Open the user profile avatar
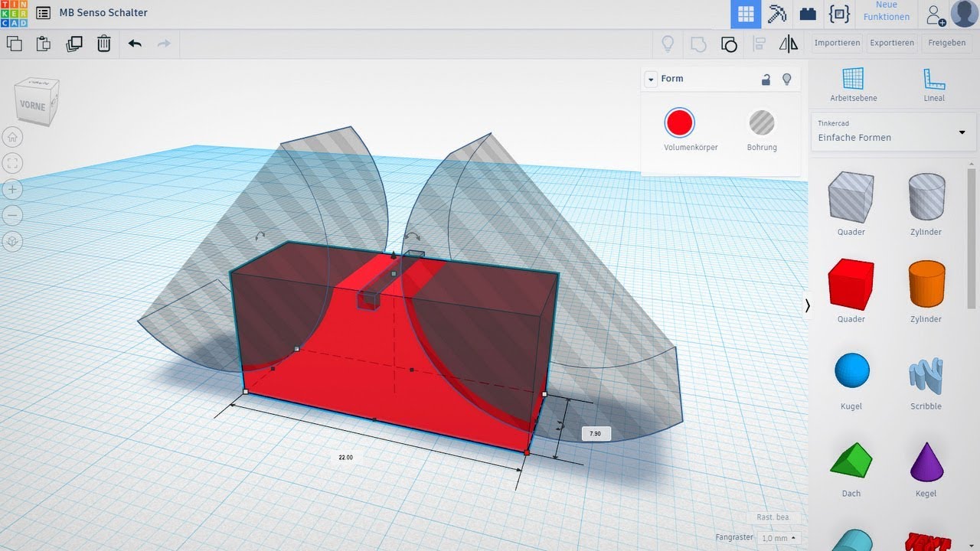Screen dimensions: 980x551 (964, 14)
